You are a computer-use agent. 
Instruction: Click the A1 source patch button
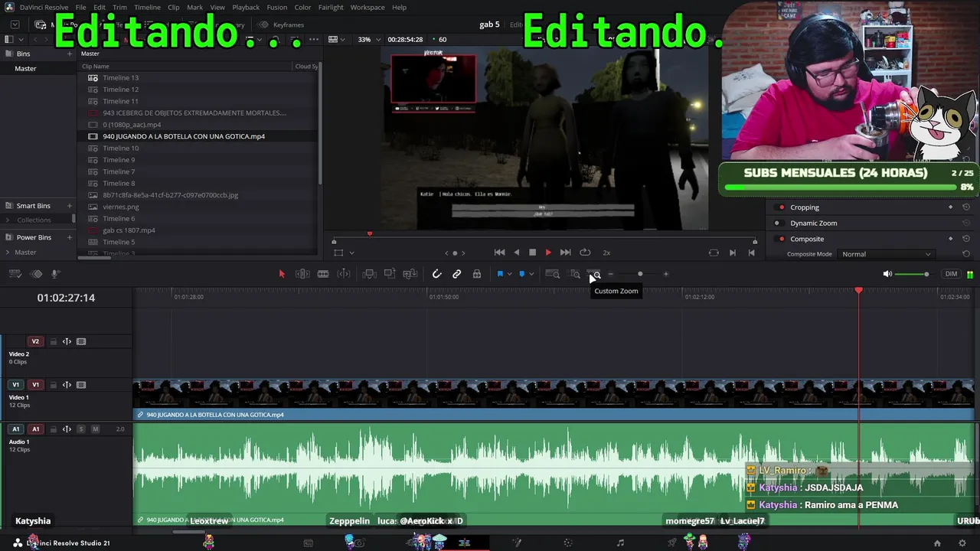click(15, 429)
